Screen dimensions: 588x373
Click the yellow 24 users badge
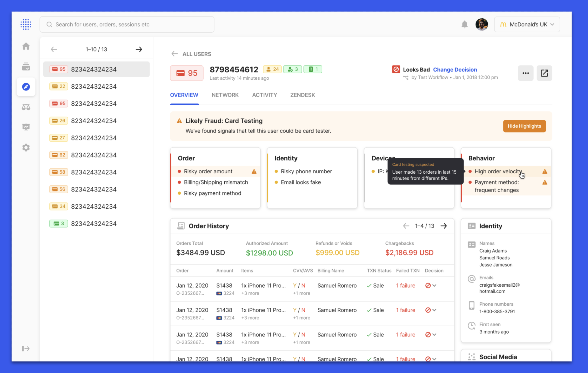[x=272, y=69]
